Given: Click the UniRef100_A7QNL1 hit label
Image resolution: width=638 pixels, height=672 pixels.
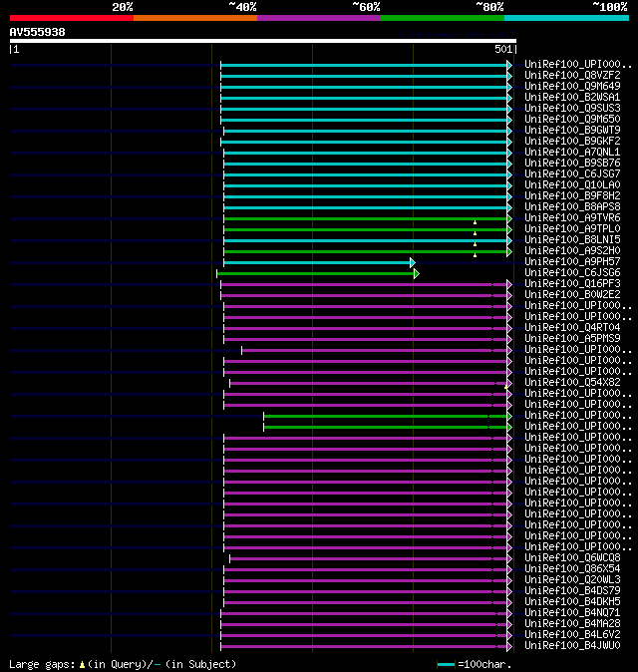Looking at the screenshot, I should (x=572, y=153).
